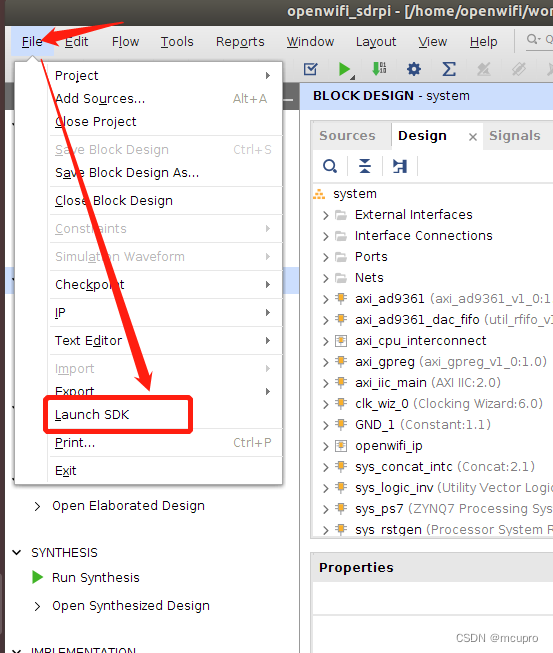Open the View menu
Screen dimensions: 553x653
pos(433,42)
